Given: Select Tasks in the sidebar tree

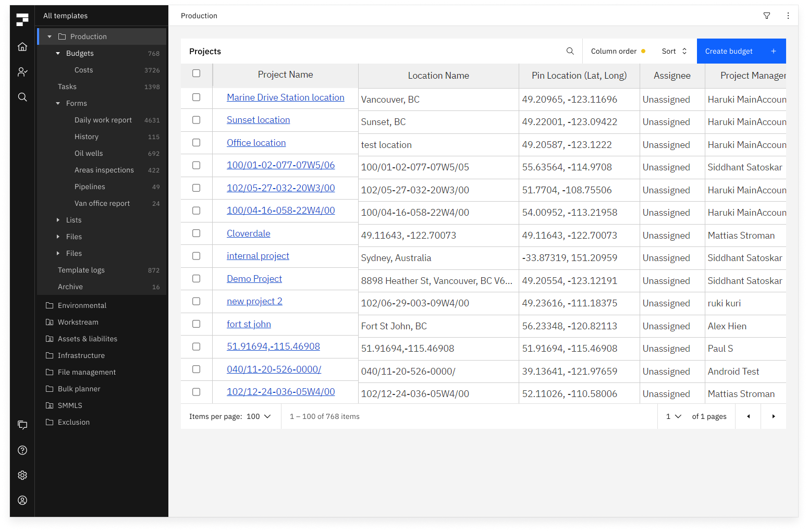Looking at the screenshot, I should 67,86.
